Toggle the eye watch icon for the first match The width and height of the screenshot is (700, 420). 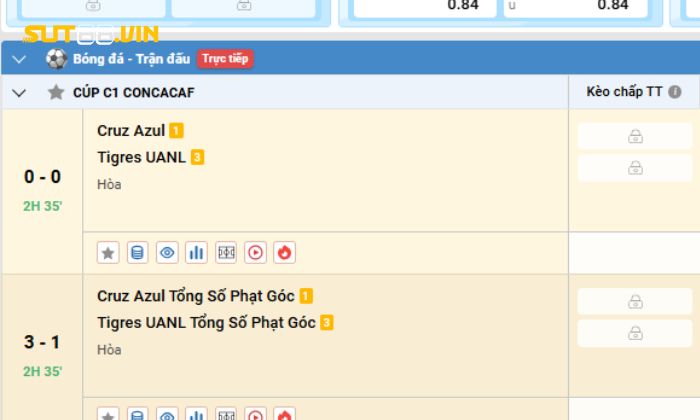[x=167, y=253]
